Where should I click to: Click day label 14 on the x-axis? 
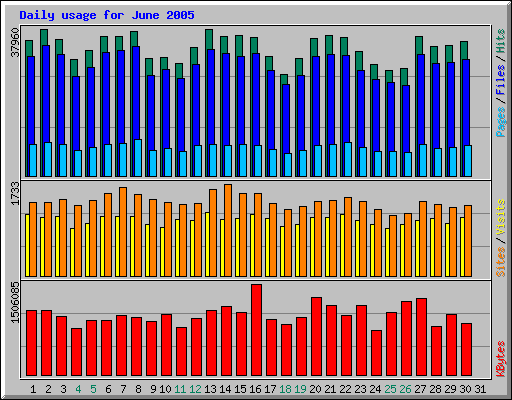click(x=225, y=389)
